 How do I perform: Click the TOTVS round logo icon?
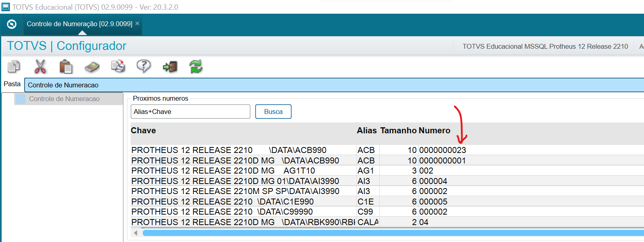tap(12, 24)
